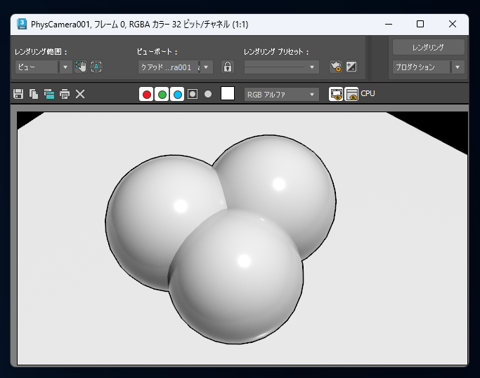
Task: Open the environment and effects exposure icon
Action: pos(351,67)
